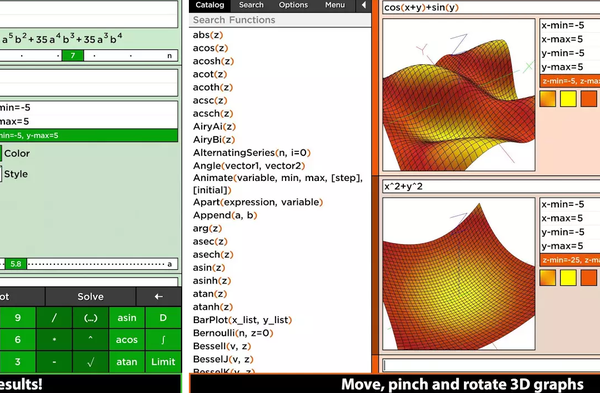Tap the atan key
Image resolution: width=600 pixels, height=393 pixels.
coord(127,361)
